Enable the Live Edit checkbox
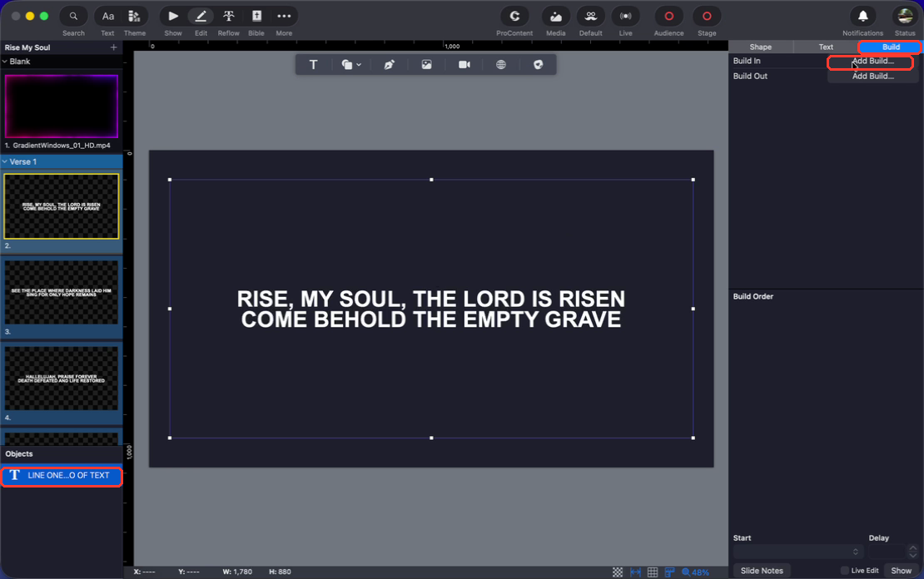924x579 pixels. [844, 571]
